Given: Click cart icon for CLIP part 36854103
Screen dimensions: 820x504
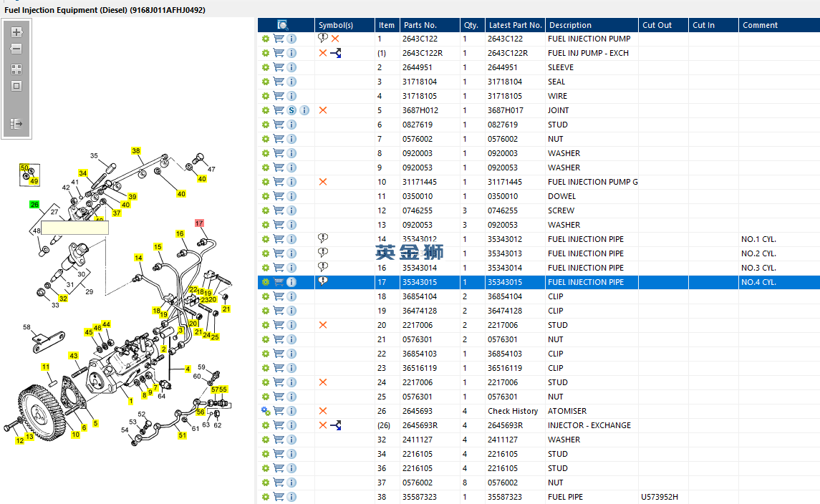Looking at the screenshot, I should (x=279, y=354).
